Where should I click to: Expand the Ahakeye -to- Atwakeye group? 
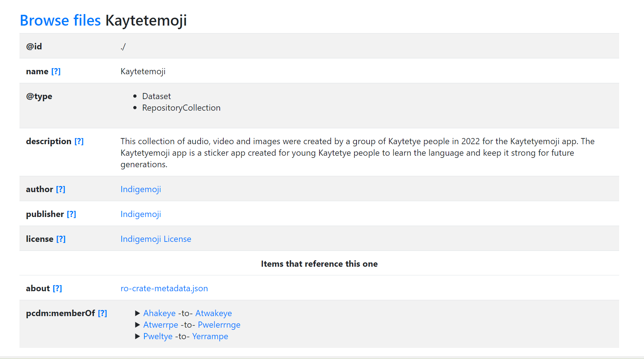pyautogui.click(x=137, y=313)
